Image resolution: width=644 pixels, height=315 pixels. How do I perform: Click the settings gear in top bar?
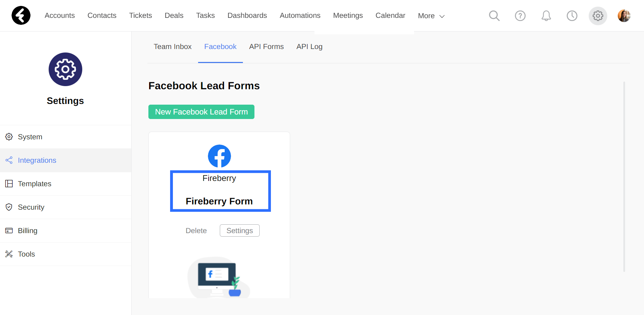(x=598, y=16)
